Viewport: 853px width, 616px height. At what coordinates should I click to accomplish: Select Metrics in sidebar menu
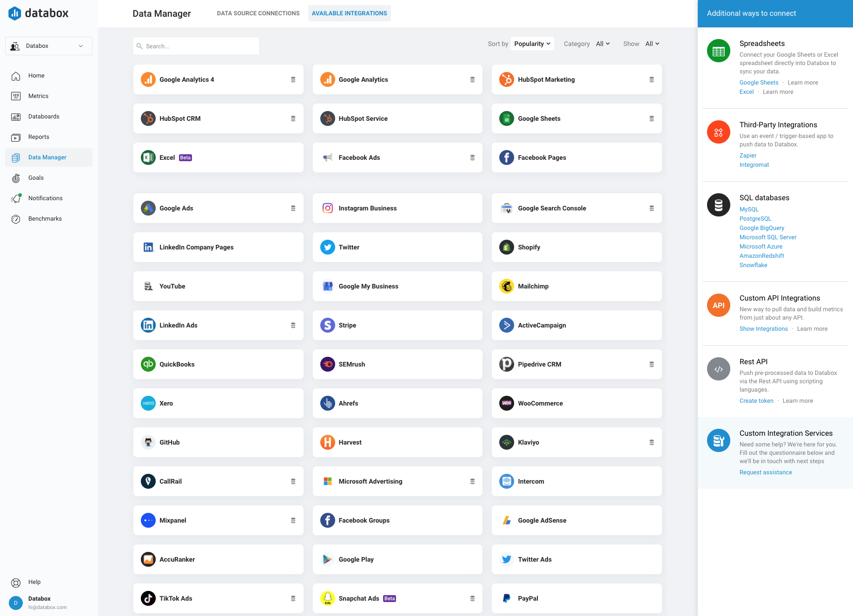pyautogui.click(x=38, y=96)
